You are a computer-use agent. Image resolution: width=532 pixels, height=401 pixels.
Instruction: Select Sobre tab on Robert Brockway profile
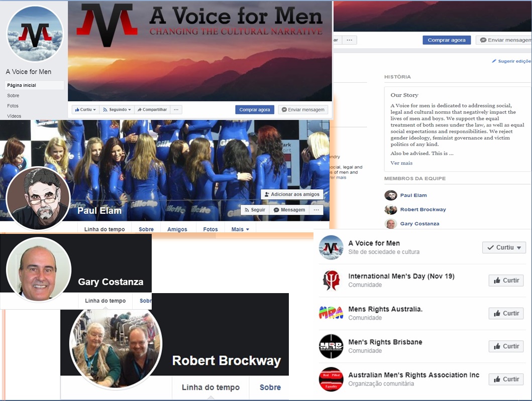click(x=270, y=387)
